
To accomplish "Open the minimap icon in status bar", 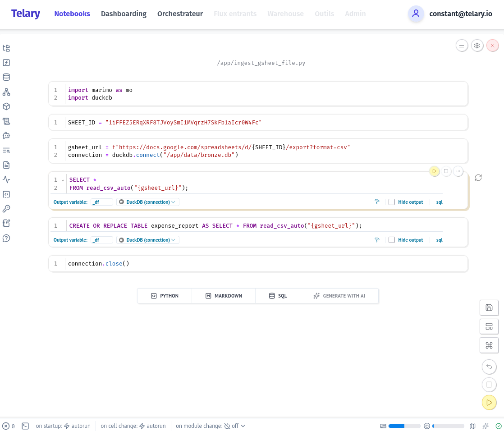I will 472,426.
